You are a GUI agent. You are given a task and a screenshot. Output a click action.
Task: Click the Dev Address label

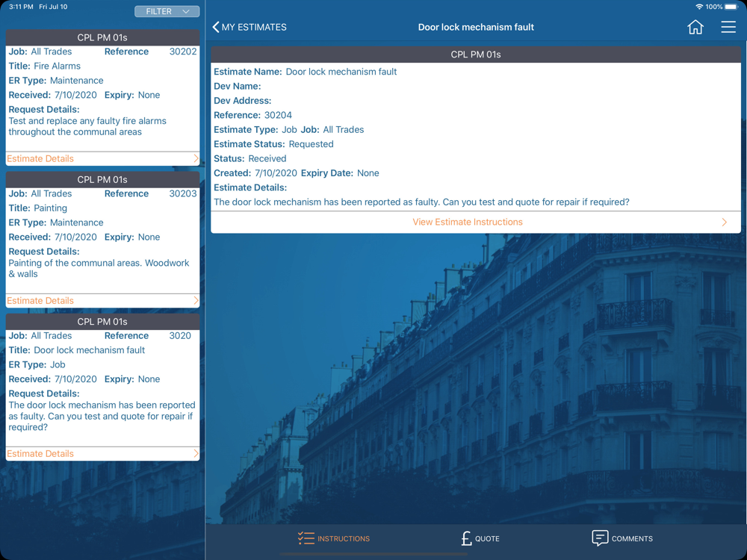click(243, 101)
